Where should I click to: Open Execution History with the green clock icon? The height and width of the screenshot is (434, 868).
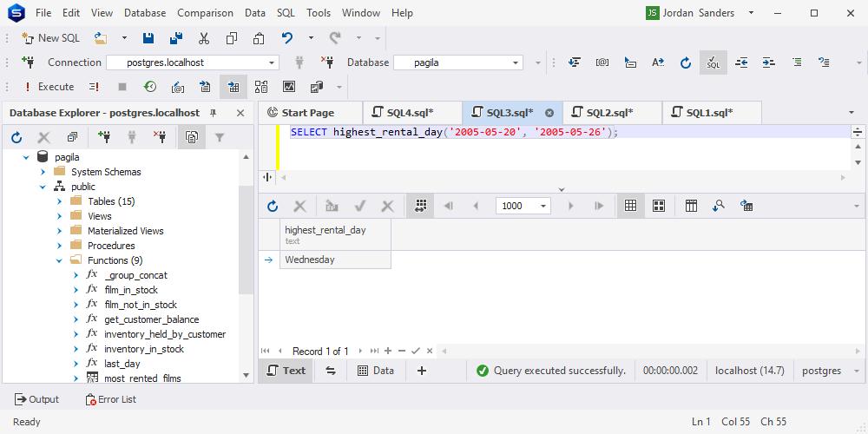pyautogui.click(x=150, y=87)
